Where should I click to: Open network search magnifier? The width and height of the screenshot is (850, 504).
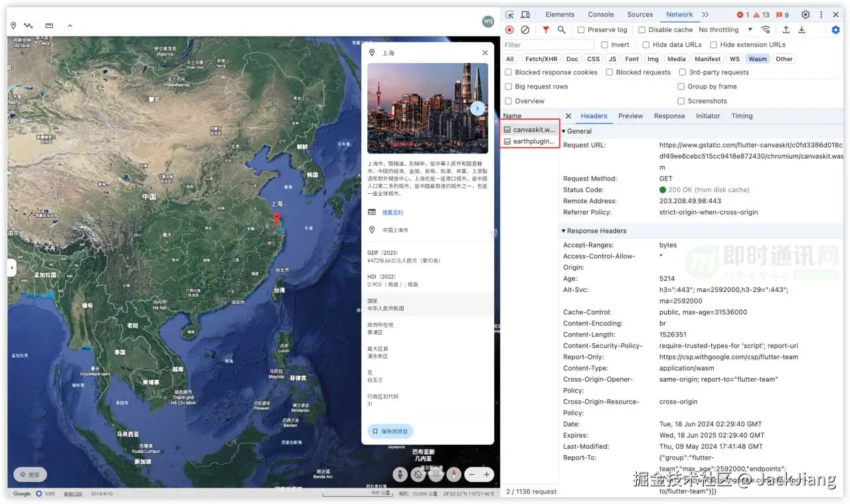click(x=562, y=30)
